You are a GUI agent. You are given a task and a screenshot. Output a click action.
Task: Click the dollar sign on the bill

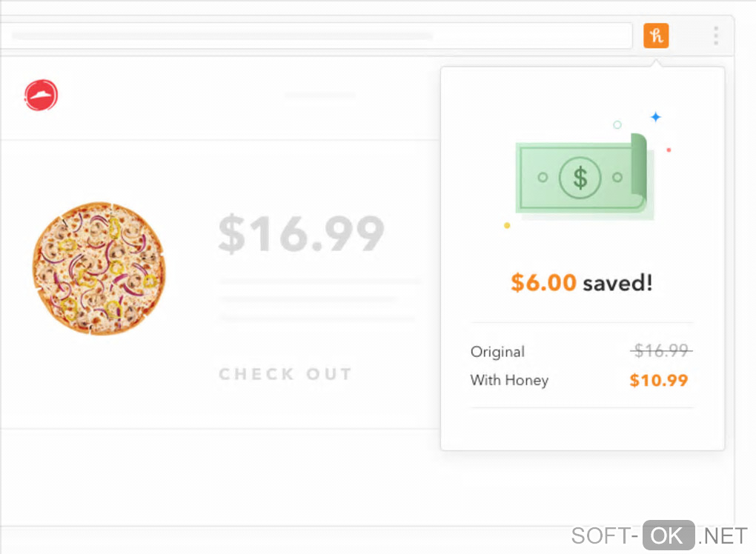pos(580,178)
